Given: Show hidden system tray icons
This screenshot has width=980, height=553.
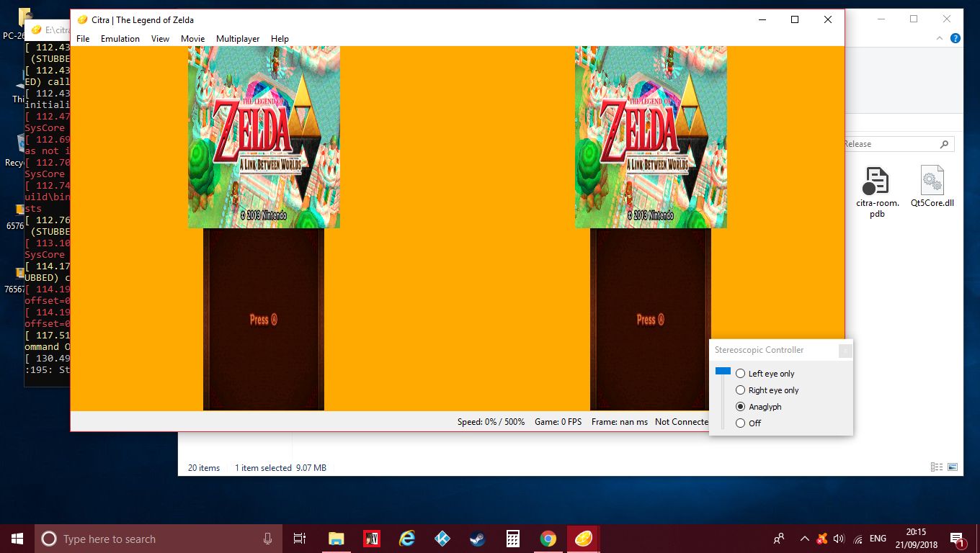Looking at the screenshot, I should pos(804,539).
